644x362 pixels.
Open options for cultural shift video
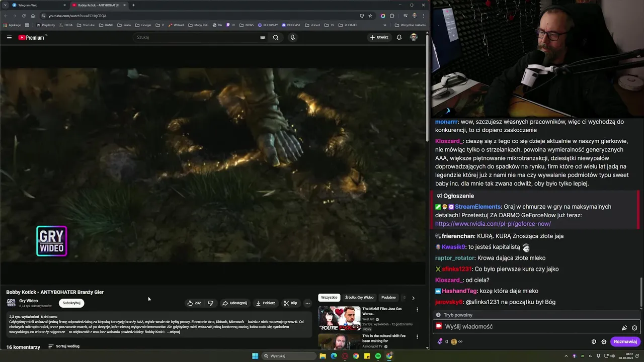(417, 337)
